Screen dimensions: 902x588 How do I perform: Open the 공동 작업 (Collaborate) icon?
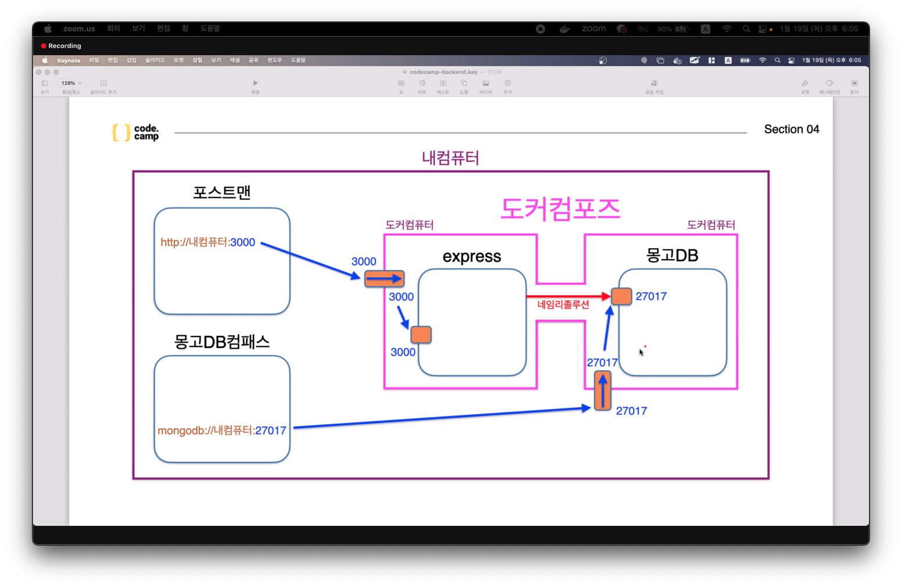[x=654, y=83]
